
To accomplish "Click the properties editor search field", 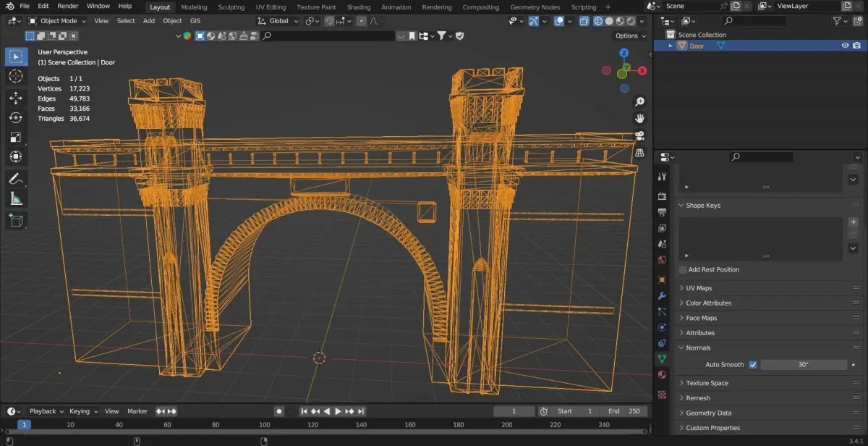I will (x=762, y=157).
